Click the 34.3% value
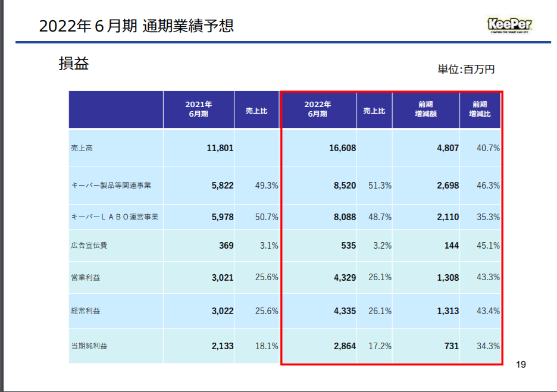 pos(488,346)
